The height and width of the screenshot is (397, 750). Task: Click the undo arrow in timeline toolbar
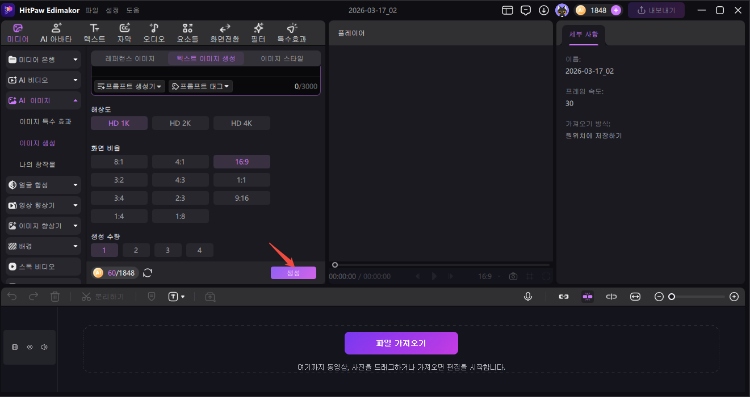[x=12, y=297]
